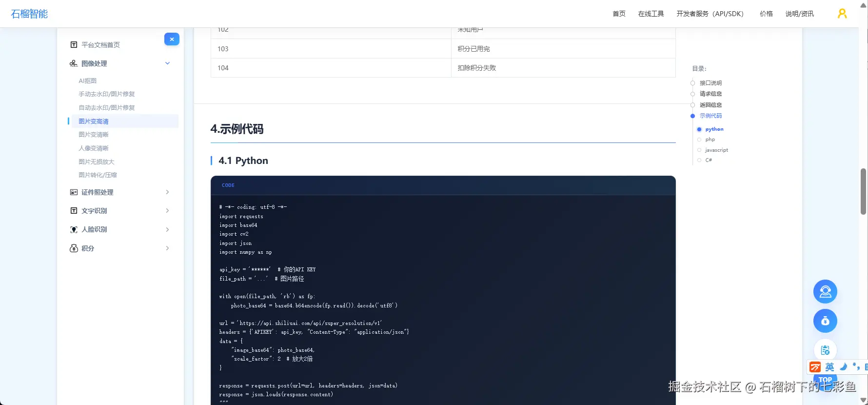Click the 目录: label
Image resolution: width=868 pixels, height=405 pixels.
[699, 69]
